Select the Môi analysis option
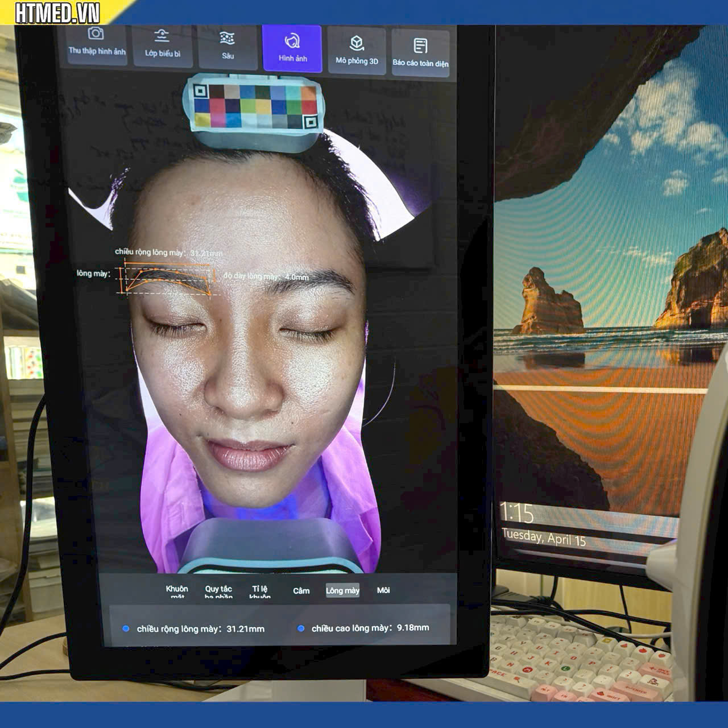Viewport: 728px width, 728px height. pos(383,590)
